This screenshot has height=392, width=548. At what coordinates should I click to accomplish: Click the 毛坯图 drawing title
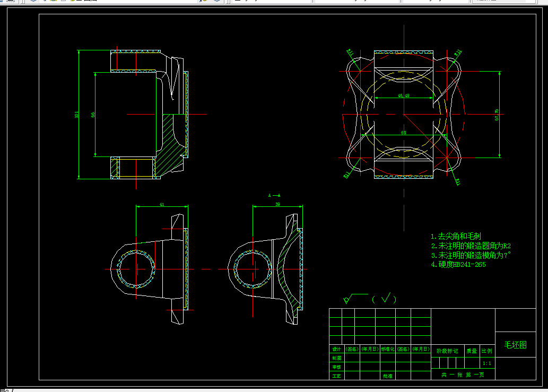516,345
